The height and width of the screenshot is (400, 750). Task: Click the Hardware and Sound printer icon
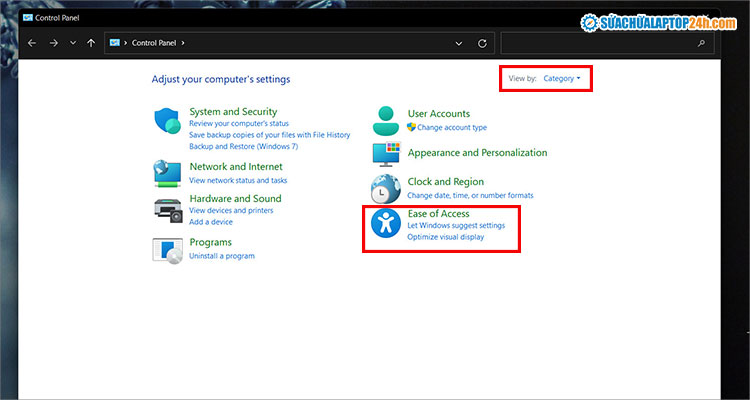coord(167,208)
